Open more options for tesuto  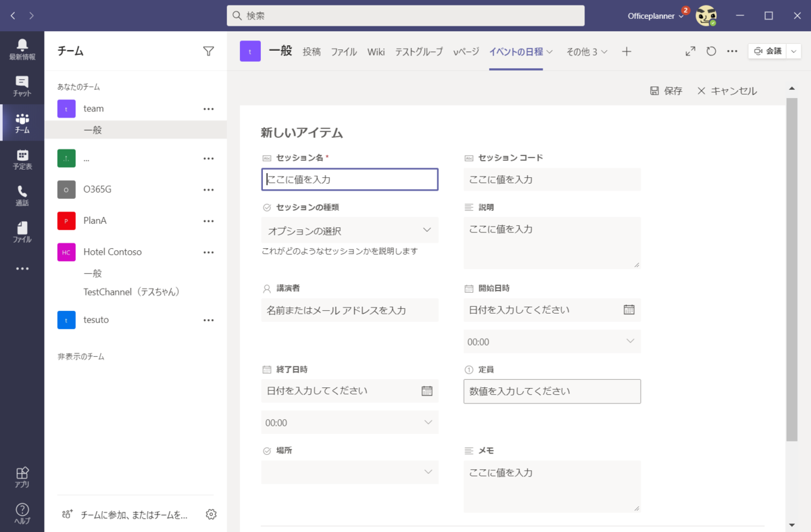(209, 320)
